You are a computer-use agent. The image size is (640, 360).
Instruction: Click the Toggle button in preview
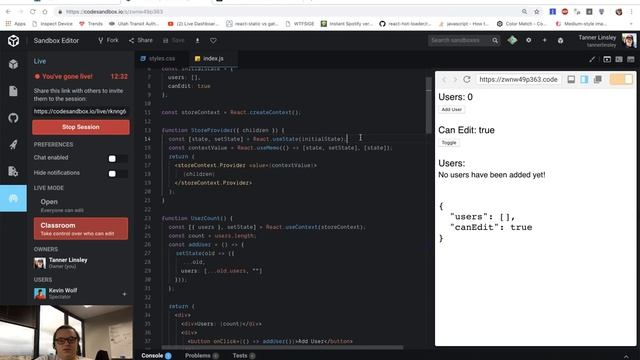click(449, 142)
